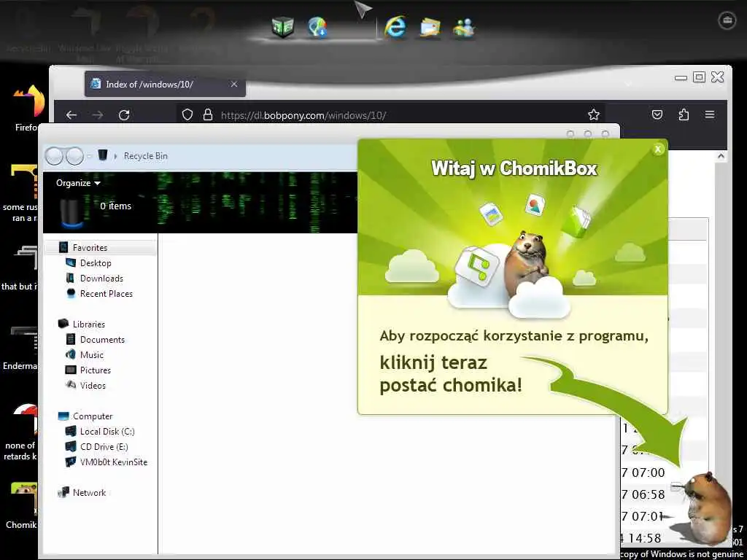Launch Internet Explorer from the dock
Screen dimensions: 747x560
tap(395, 26)
